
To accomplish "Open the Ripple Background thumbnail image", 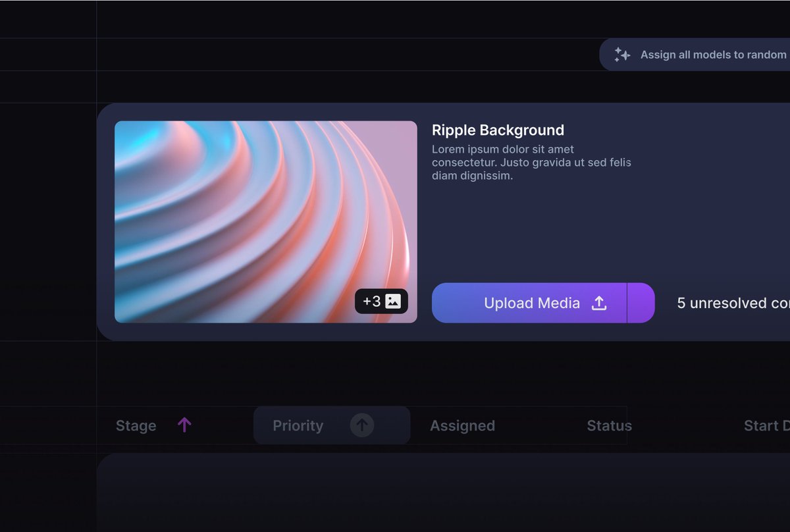I will (x=266, y=222).
